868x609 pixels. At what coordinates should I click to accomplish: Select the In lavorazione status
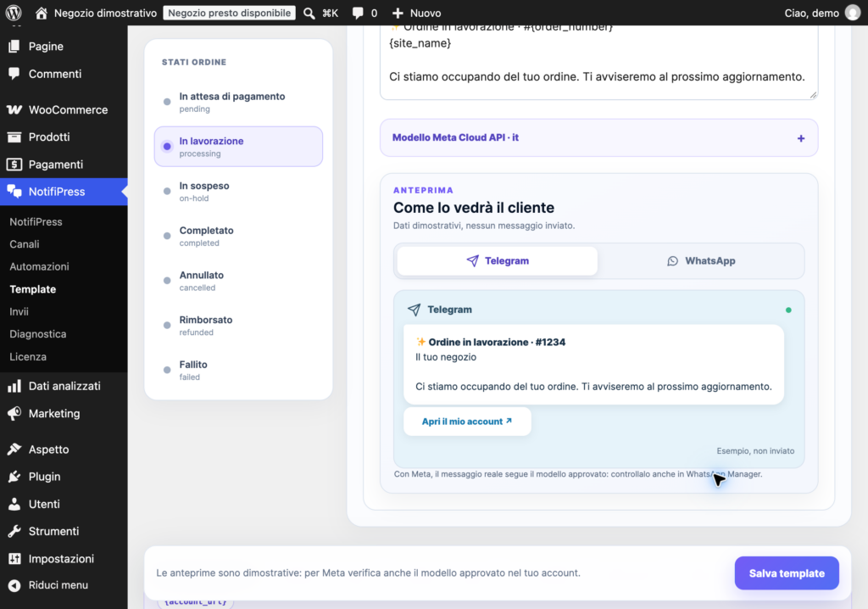pos(238,147)
